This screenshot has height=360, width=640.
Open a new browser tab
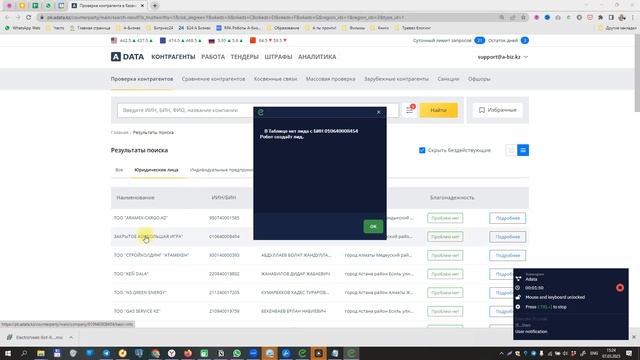pos(155,6)
